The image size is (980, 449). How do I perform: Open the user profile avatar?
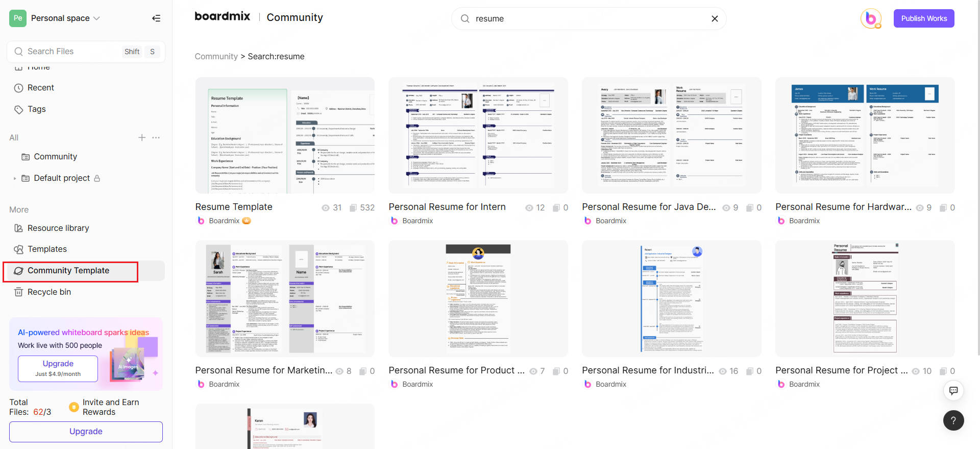[871, 18]
